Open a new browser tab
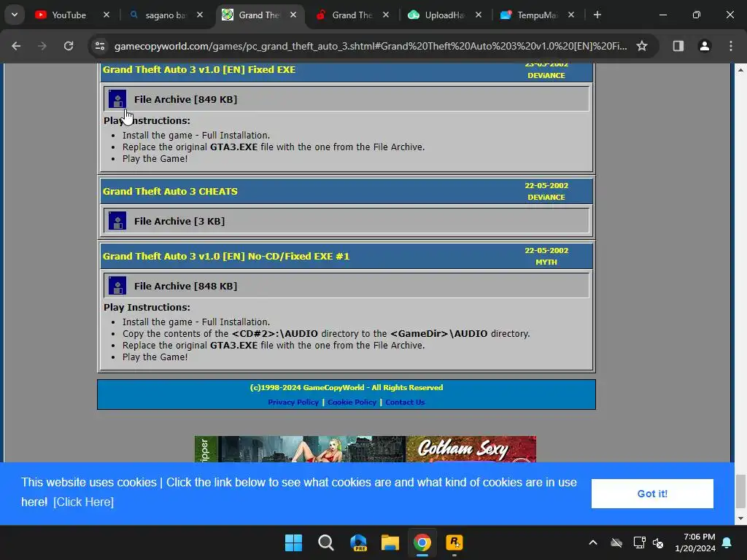Image resolution: width=747 pixels, height=560 pixels. click(x=597, y=15)
